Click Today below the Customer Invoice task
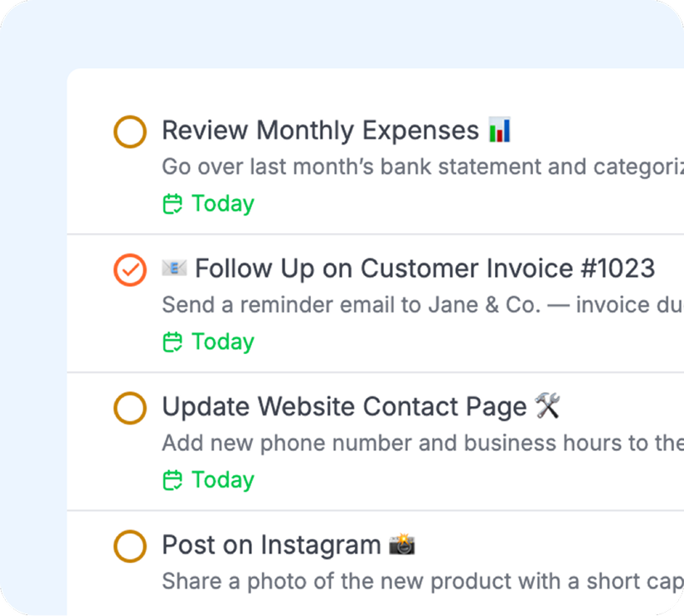Screen dimensions: 684x616 click(x=221, y=342)
